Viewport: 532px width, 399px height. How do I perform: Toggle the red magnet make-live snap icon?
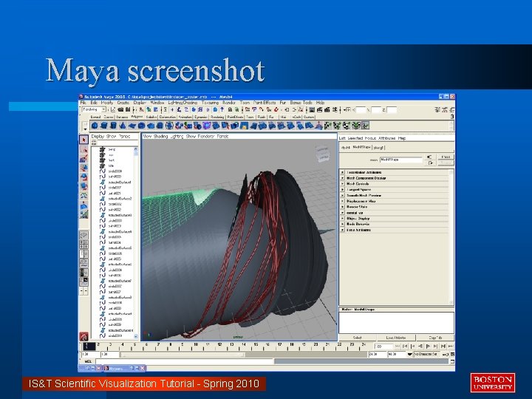(x=276, y=109)
